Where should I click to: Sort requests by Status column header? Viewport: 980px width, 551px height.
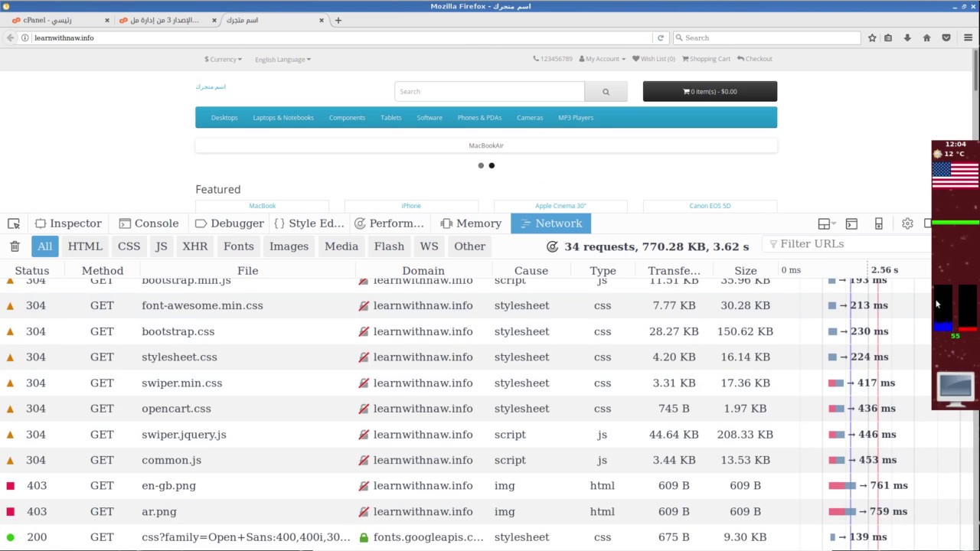click(32, 271)
